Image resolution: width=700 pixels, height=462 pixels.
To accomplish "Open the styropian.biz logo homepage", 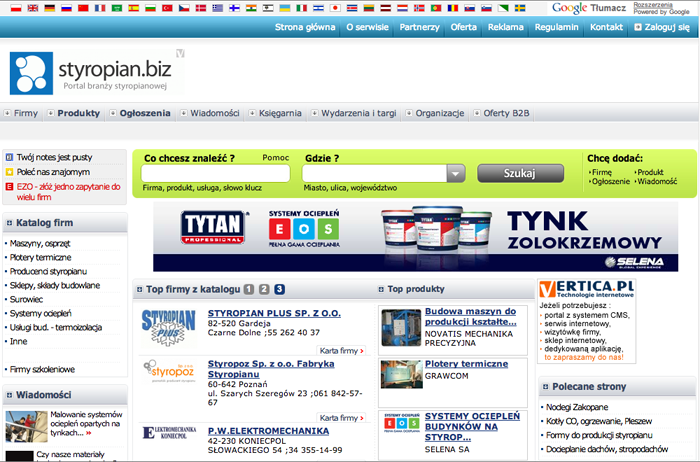I will [91, 73].
